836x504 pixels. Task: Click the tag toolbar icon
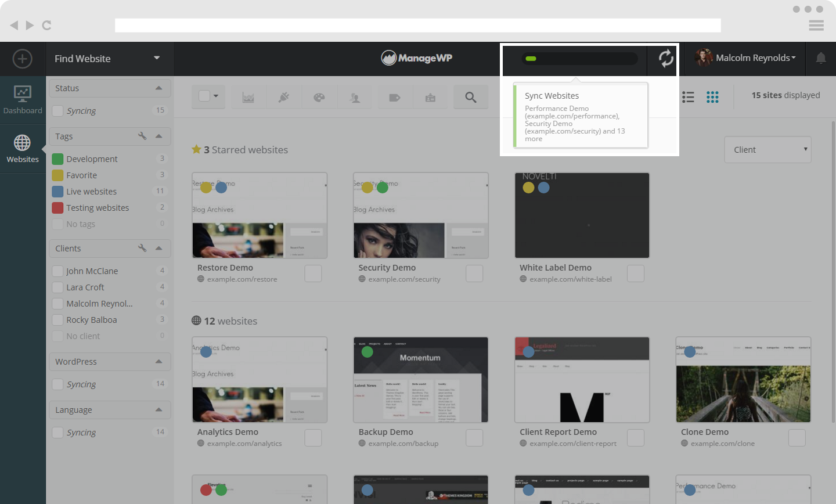tap(395, 98)
